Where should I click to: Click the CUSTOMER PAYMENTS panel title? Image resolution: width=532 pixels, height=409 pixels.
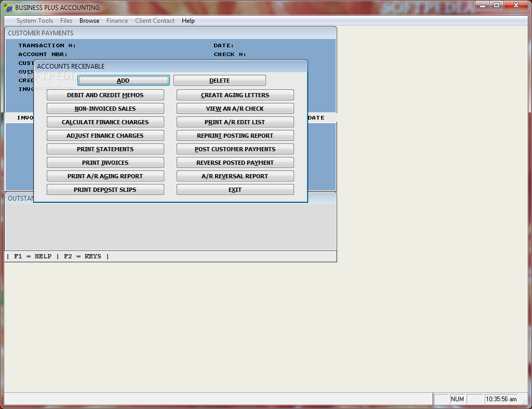click(41, 33)
